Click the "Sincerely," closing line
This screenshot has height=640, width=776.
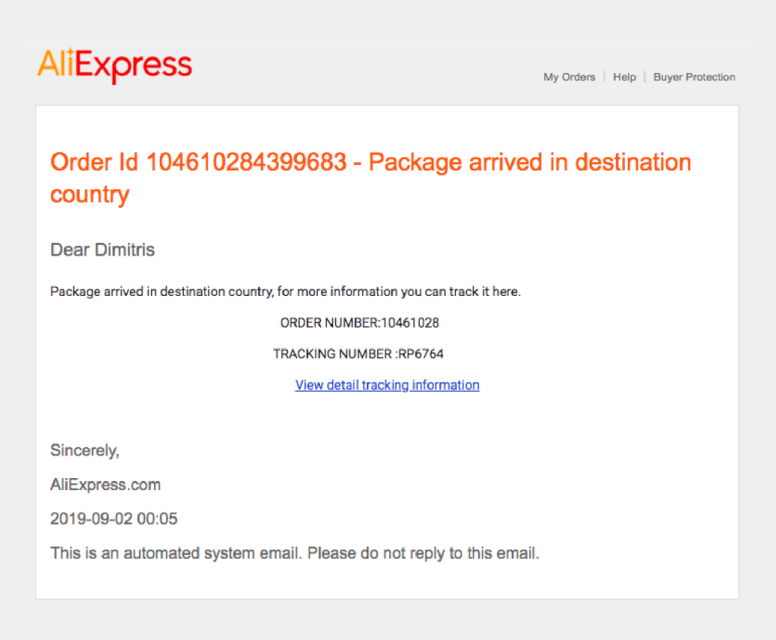85,451
